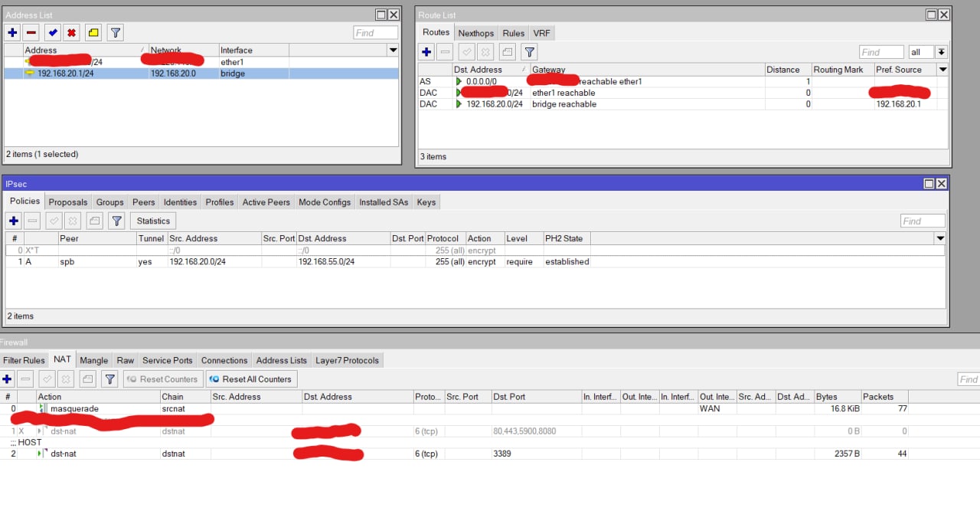Screen dimensions: 980x511
Task: Click the disable cross in Firewall toolbar
Action: tap(67, 379)
